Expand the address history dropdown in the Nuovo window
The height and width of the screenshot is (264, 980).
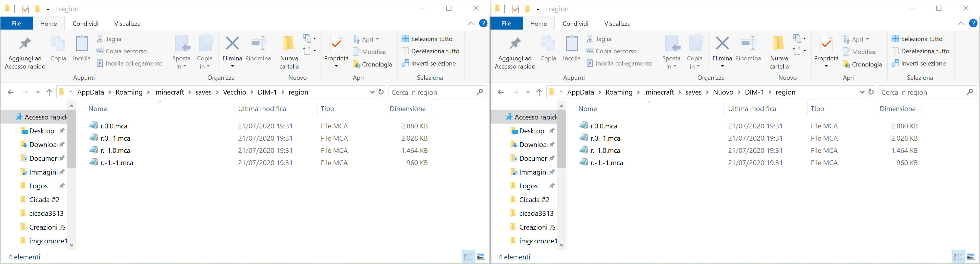click(862, 92)
